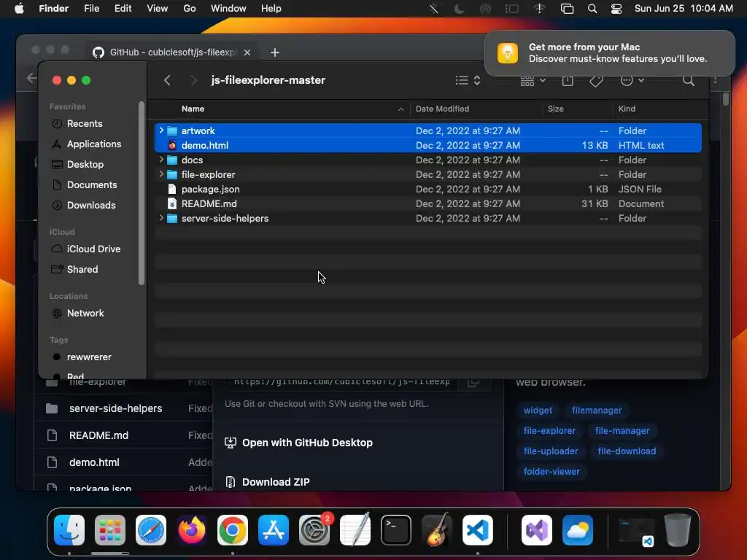747x560 pixels.
Task: Open App Store from the Dock
Action: click(274, 530)
